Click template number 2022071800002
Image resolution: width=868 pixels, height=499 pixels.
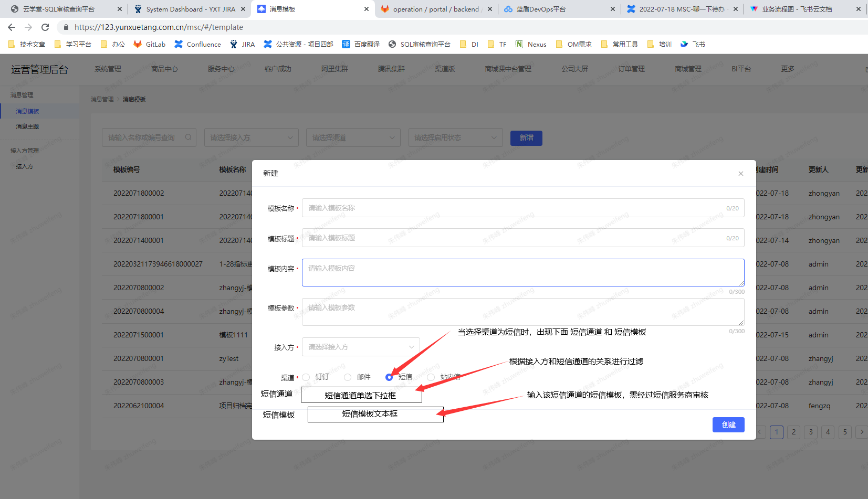click(139, 193)
